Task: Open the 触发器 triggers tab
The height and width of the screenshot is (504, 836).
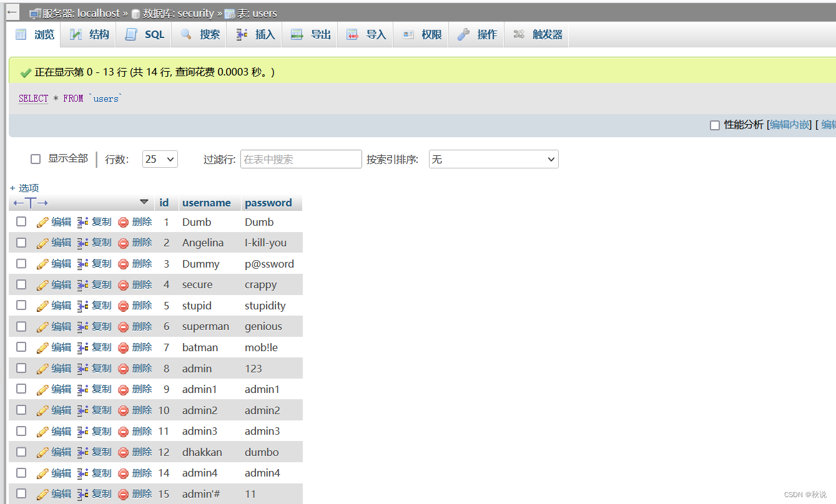Action: (538, 35)
